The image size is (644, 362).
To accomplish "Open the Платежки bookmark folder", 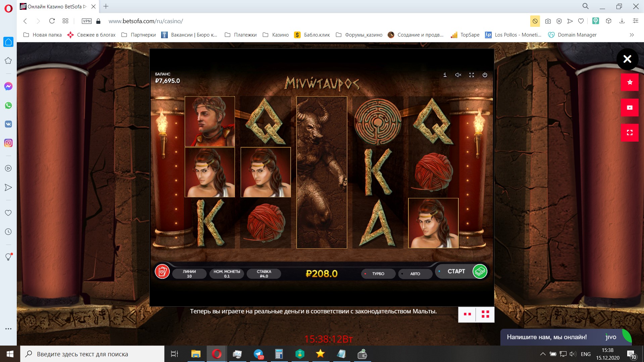I will pos(241,35).
